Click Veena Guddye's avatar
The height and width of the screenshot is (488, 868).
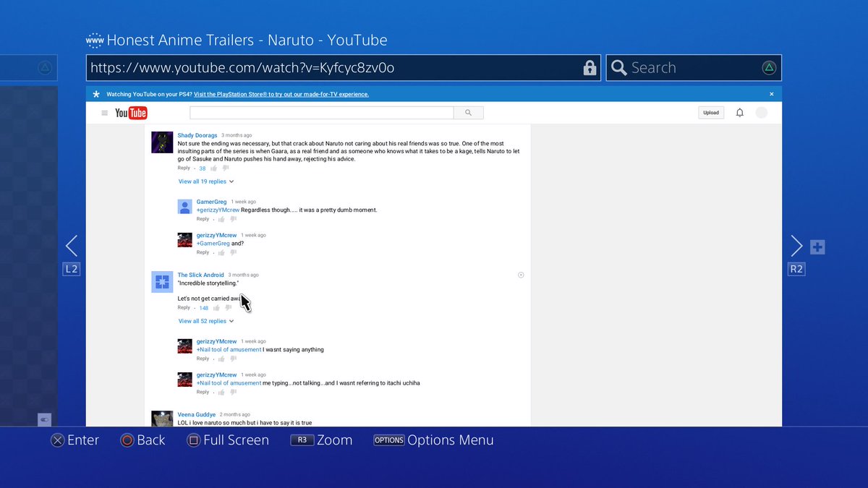162,419
